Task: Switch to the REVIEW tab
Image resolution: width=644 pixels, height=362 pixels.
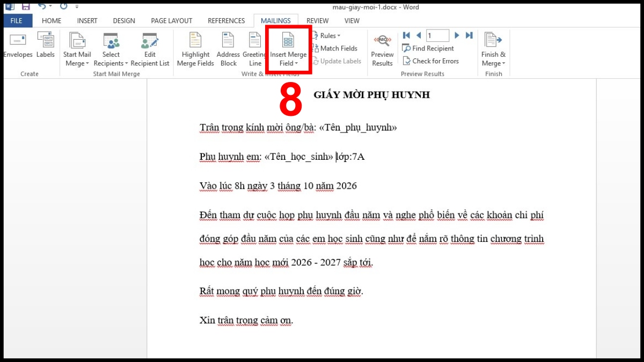Action: (x=317, y=21)
